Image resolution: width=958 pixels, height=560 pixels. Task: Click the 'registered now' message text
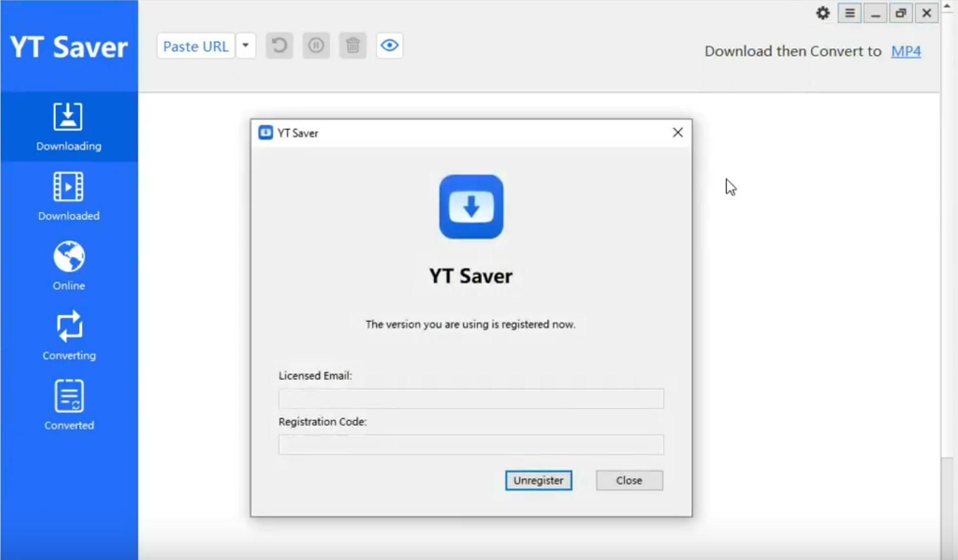pos(470,324)
